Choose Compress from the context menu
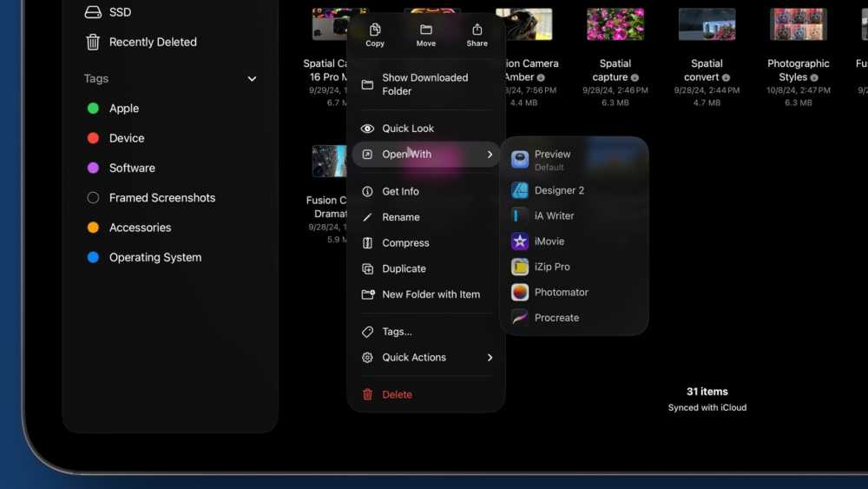This screenshot has width=868, height=489. (x=425, y=243)
